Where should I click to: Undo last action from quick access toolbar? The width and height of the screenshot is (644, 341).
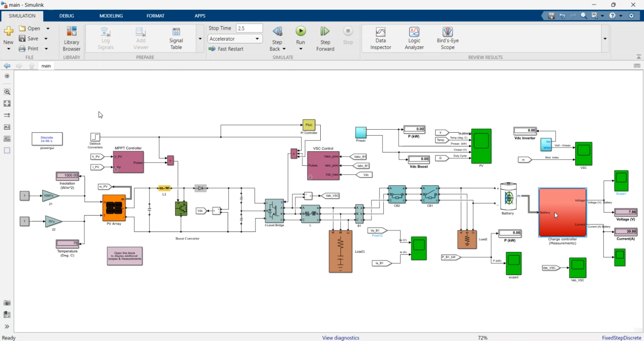coord(562,15)
